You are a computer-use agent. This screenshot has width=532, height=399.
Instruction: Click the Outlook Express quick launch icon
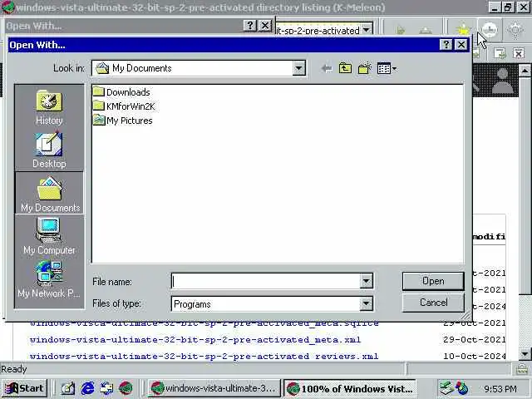(106, 388)
